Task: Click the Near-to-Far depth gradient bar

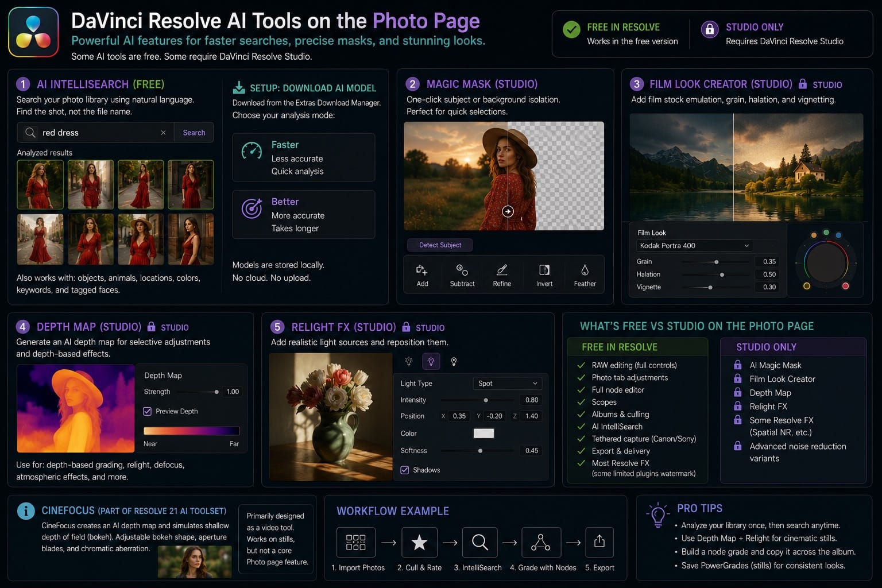Action: (x=191, y=431)
